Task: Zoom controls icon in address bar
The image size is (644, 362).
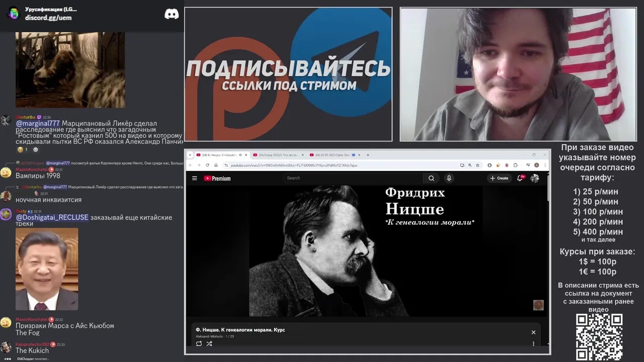Action: point(470,165)
